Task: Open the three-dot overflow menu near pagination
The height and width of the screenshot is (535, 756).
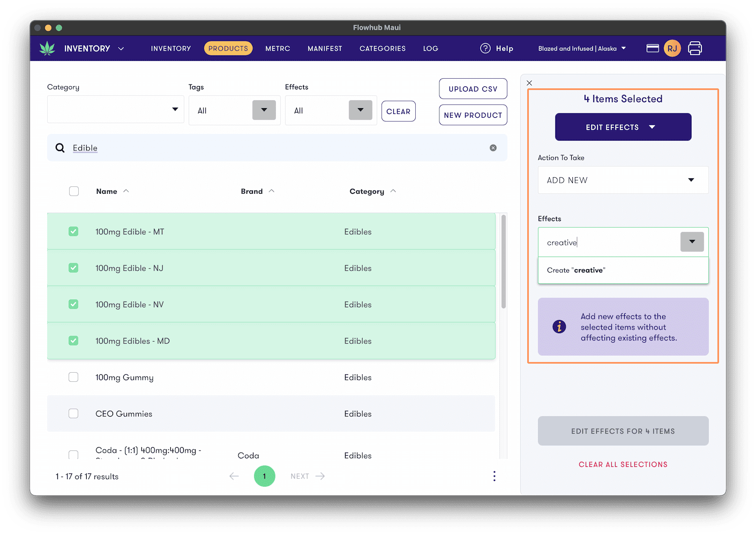Action: click(494, 476)
